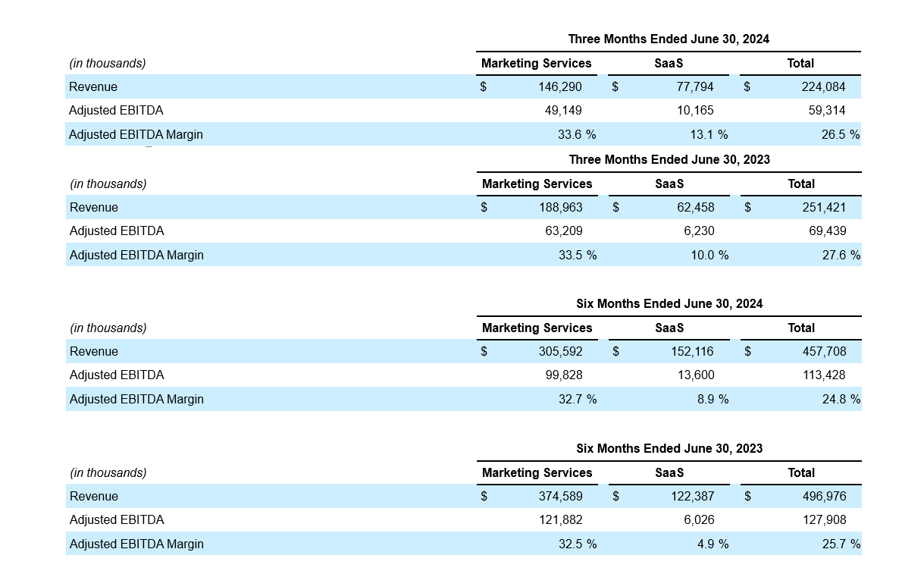
Task: Click the revenue figure 188,963
Action: point(561,208)
